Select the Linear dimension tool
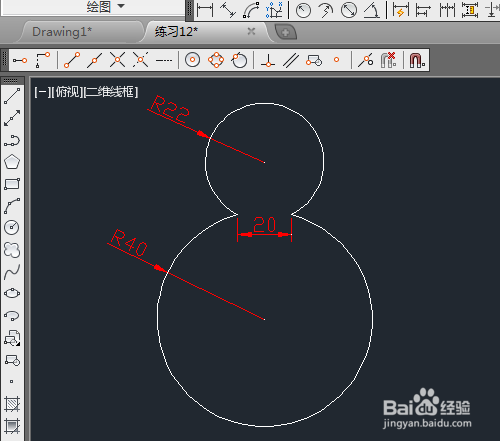Viewport: 500px width, 441px height. (205, 10)
